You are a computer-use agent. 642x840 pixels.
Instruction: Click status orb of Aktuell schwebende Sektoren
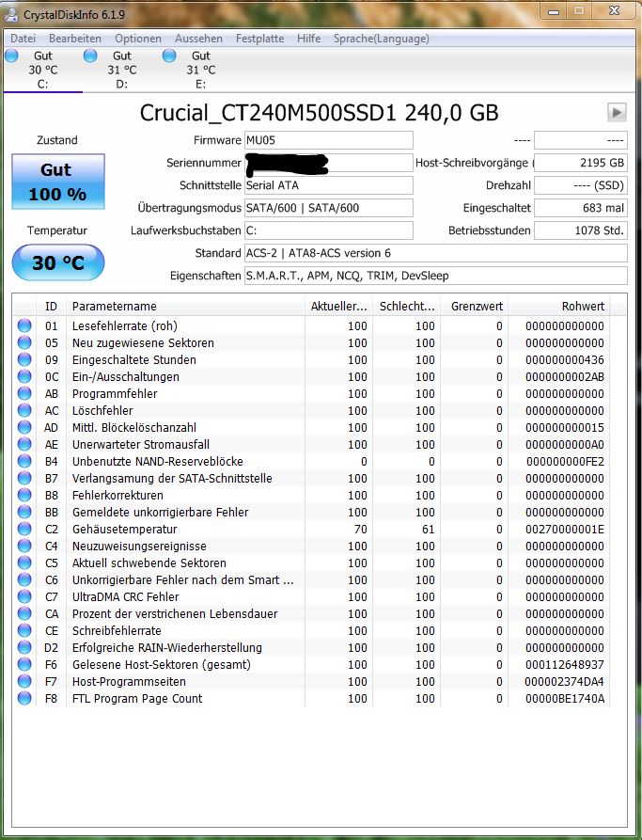click(x=24, y=563)
